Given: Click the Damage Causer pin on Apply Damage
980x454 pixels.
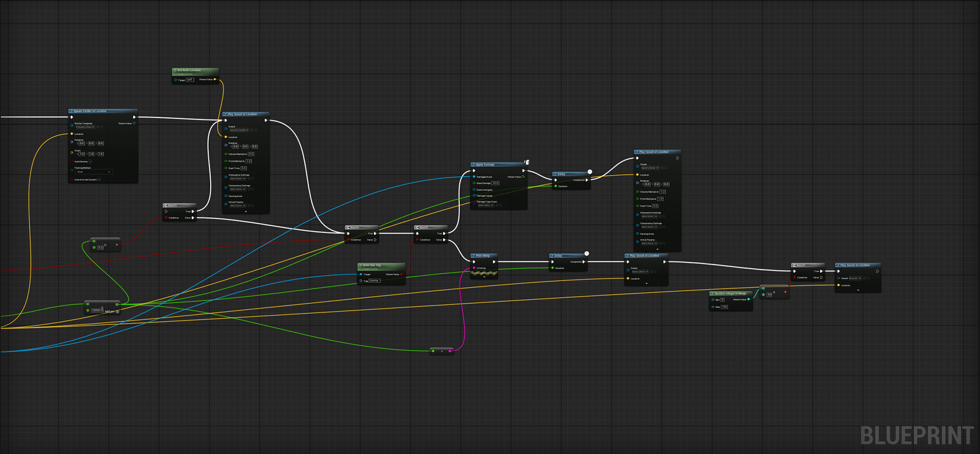Looking at the screenshot, I should (474, 196).
